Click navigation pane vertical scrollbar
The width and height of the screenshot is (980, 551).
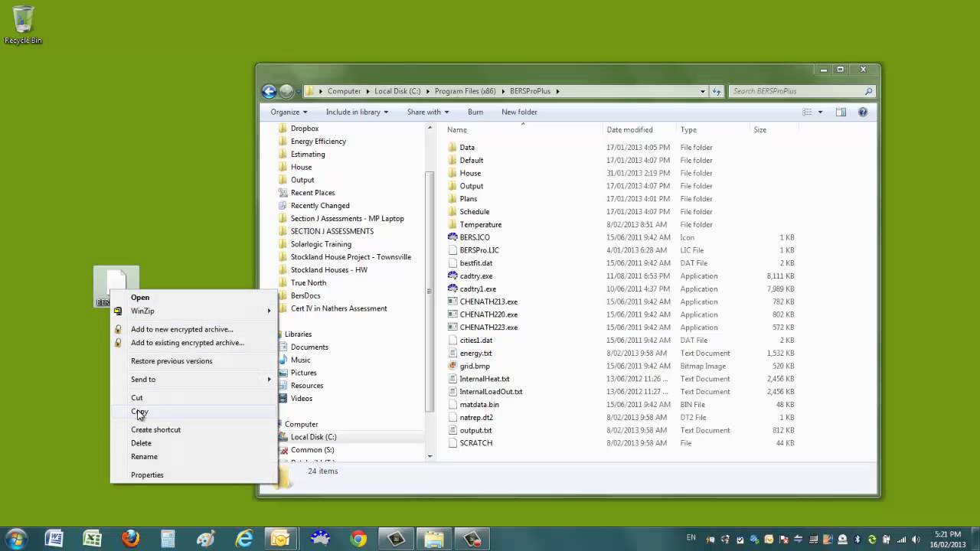(x=430, y=292)
